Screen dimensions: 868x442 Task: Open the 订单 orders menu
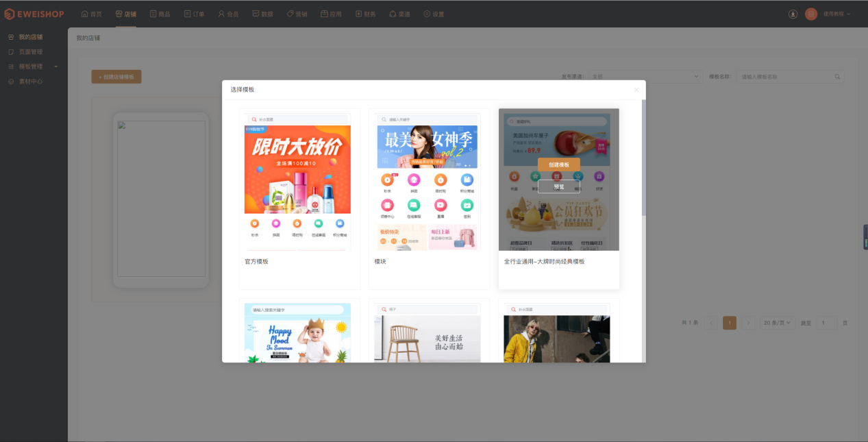pos(195,14)
